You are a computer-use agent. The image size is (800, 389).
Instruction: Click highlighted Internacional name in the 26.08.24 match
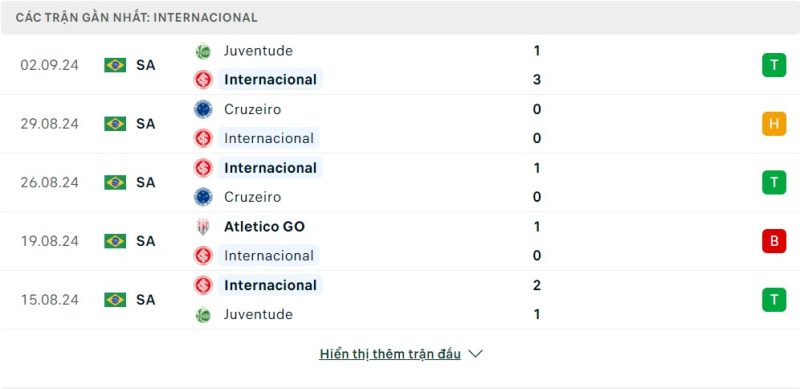(x=270, y=168)
